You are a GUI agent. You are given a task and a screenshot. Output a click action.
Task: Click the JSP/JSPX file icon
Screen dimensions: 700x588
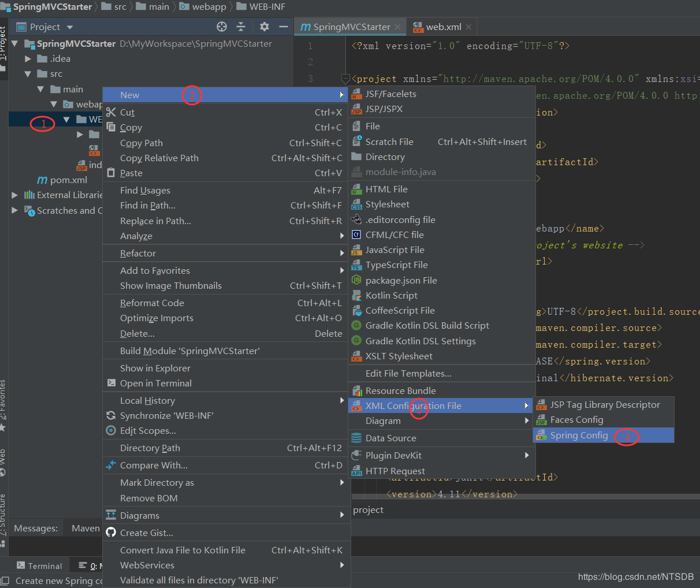coord(357,109)
